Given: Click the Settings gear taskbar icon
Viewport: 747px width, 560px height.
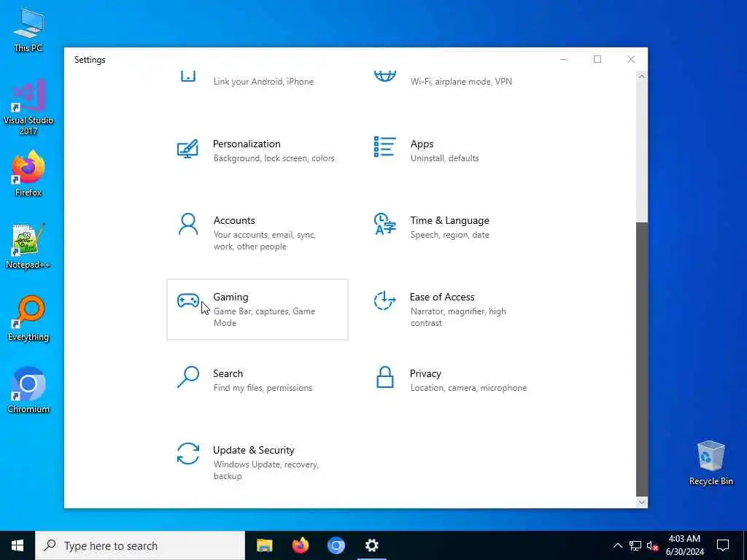Looking at the screenshot, I should point(371,545).
